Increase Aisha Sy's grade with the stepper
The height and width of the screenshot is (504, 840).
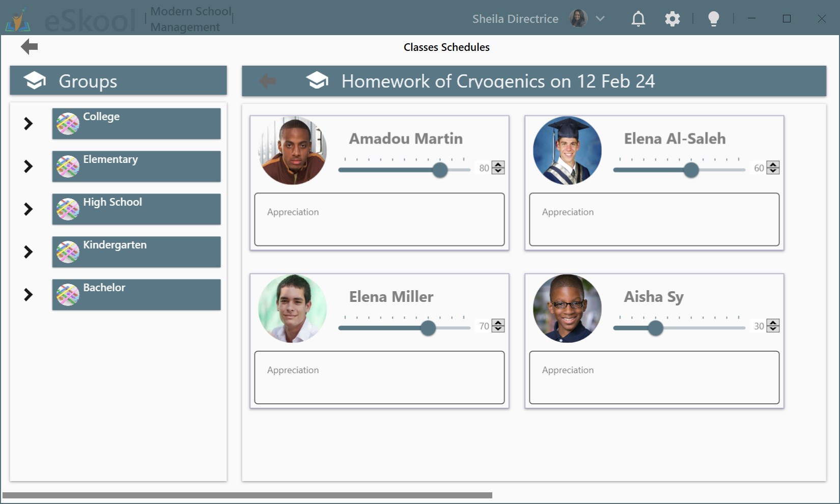tap(773, 323)
